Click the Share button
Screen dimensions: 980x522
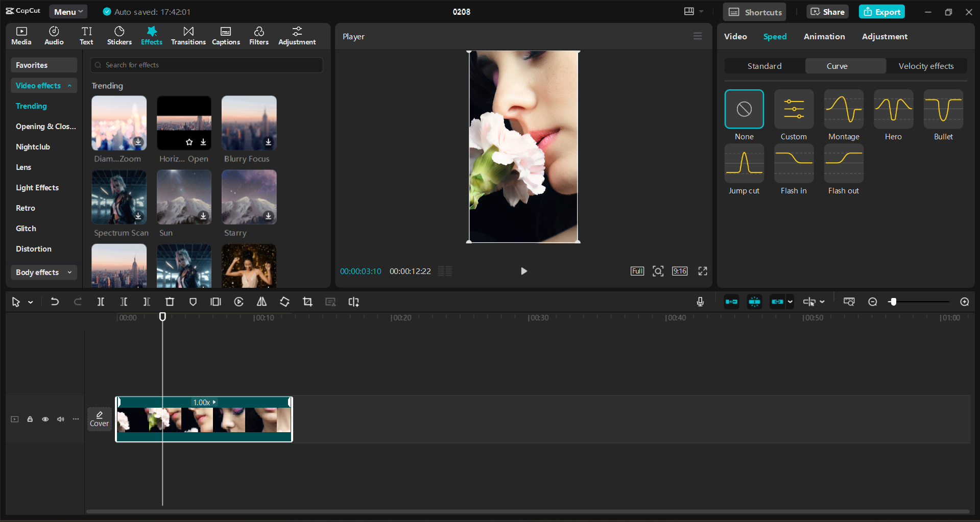coord(827,12)
